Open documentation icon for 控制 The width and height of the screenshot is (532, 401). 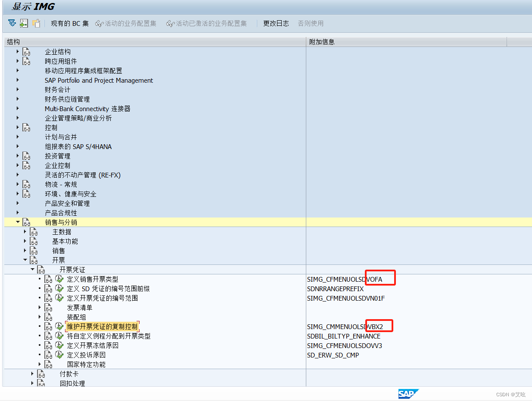(27, 127)
